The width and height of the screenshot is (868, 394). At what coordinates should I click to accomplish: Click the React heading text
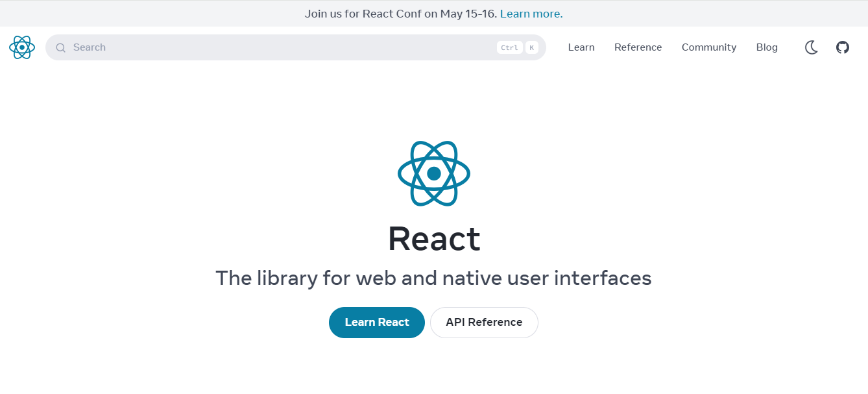coord(433,239)
